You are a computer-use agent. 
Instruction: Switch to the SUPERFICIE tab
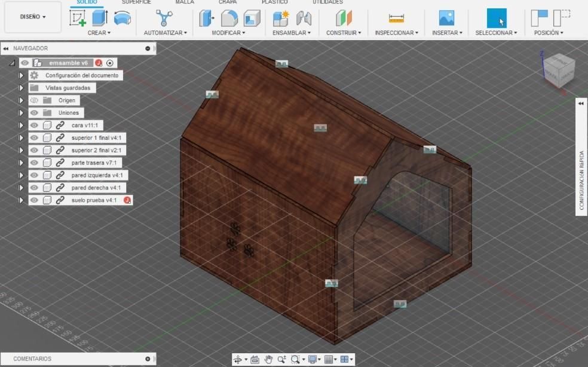(136, 2)
